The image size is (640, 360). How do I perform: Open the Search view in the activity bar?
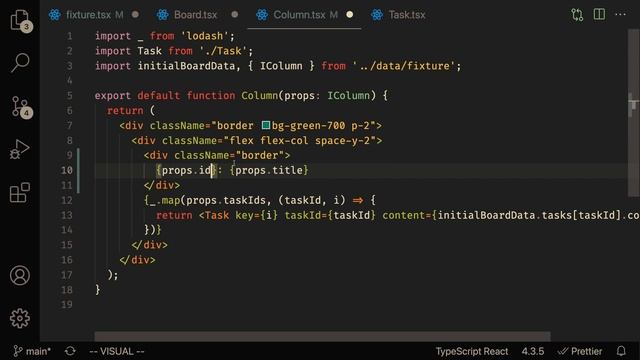20,63
